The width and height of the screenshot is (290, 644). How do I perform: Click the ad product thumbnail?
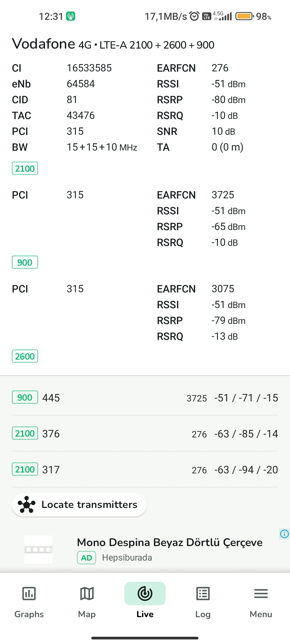(38, 549)
